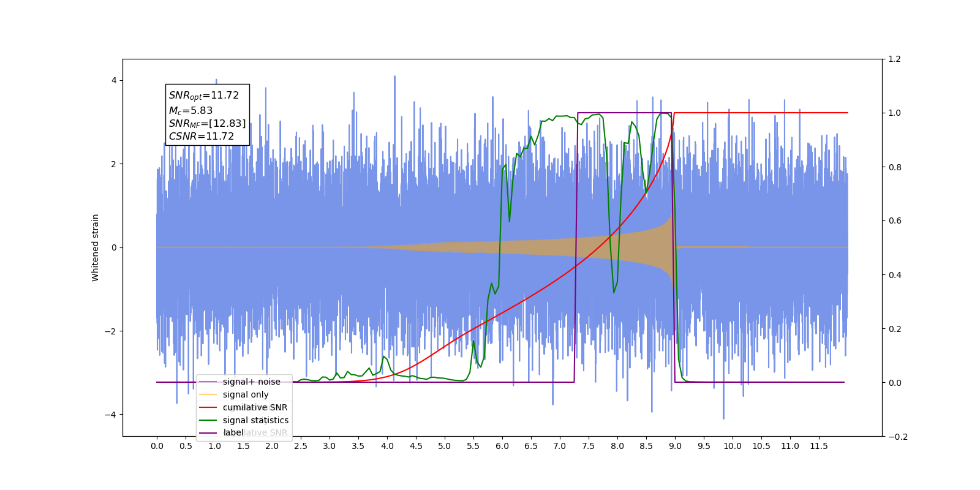Click x-axis tick label 0.0

pyautogui.click(x=157, y=446)
